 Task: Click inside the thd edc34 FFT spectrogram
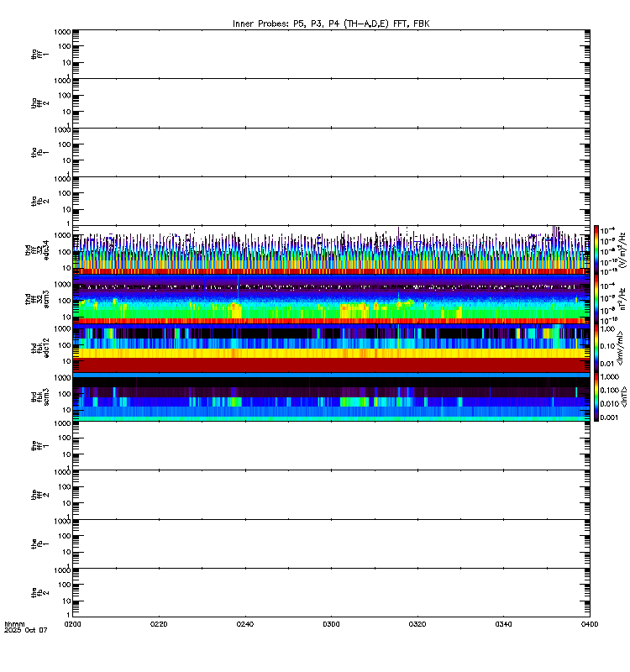coord(331,250)
